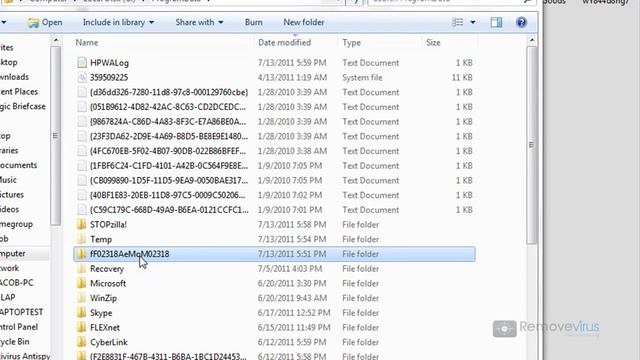640x360 pixels.
Task: Select the Skype folder icon
Action: pyautogui.click(x=82, y=313)
